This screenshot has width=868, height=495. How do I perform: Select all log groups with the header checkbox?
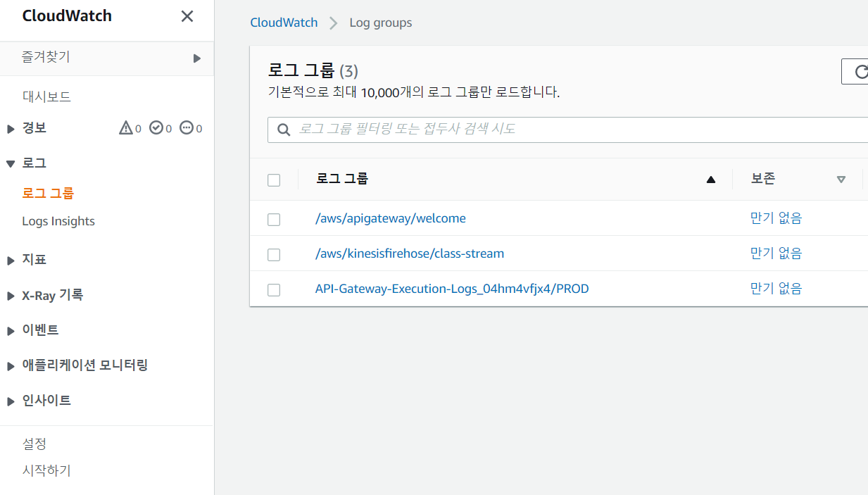[x=274, y=180]
